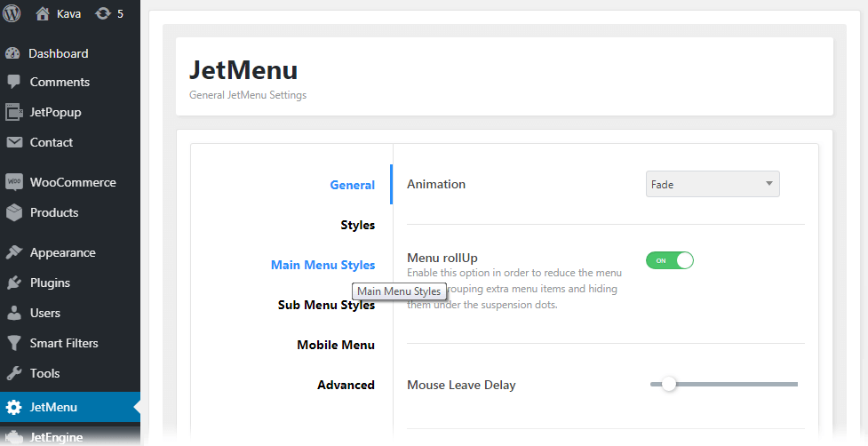Go to Appearance menu label
Image resolution: width=868 pixels, height=446 pixels.
coord(62,253)
